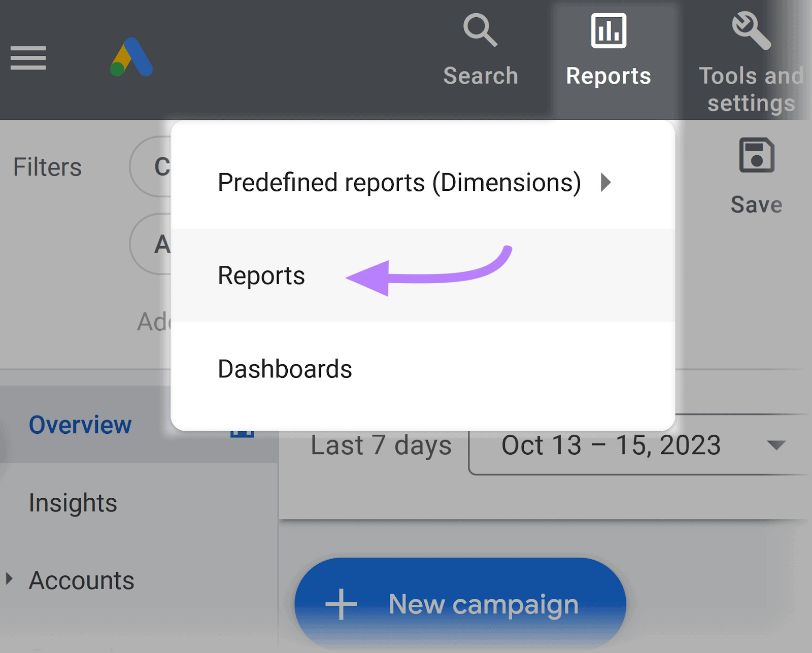Select Dashboards from the dropdown menu
The width and height of the screenshot is (812, 653).
(x=284, y=369)
